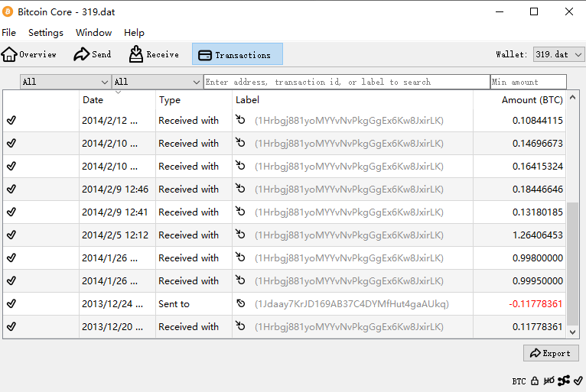
Task: Click the Export button
Action: [x=551, y=353]
